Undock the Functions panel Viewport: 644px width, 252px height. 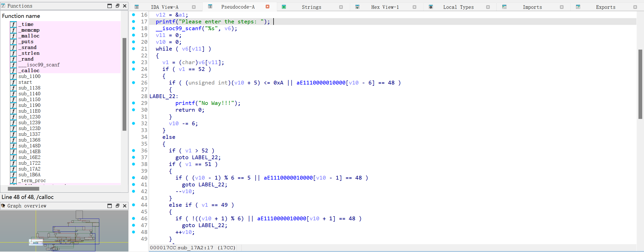click(x=117, y=6)
